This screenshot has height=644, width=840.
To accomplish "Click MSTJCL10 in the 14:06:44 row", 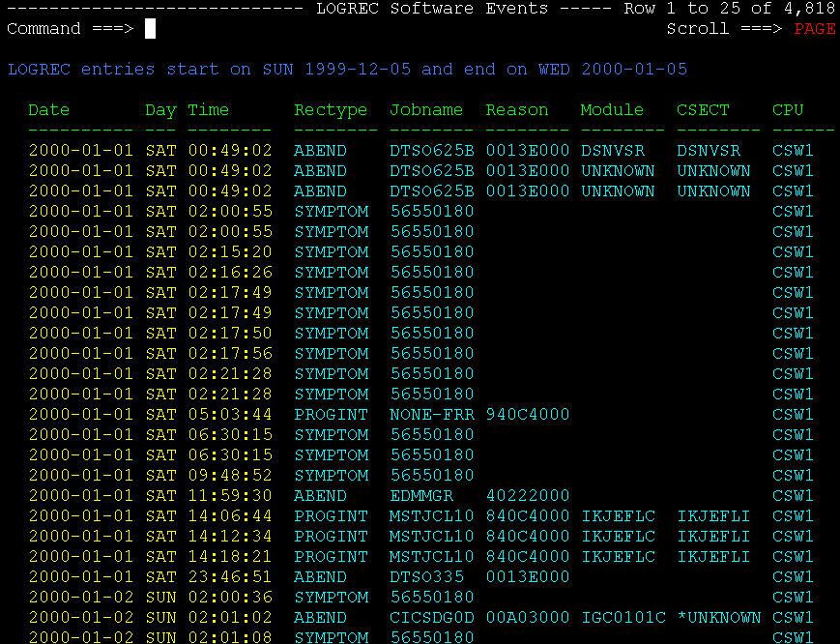I will 432,516.
